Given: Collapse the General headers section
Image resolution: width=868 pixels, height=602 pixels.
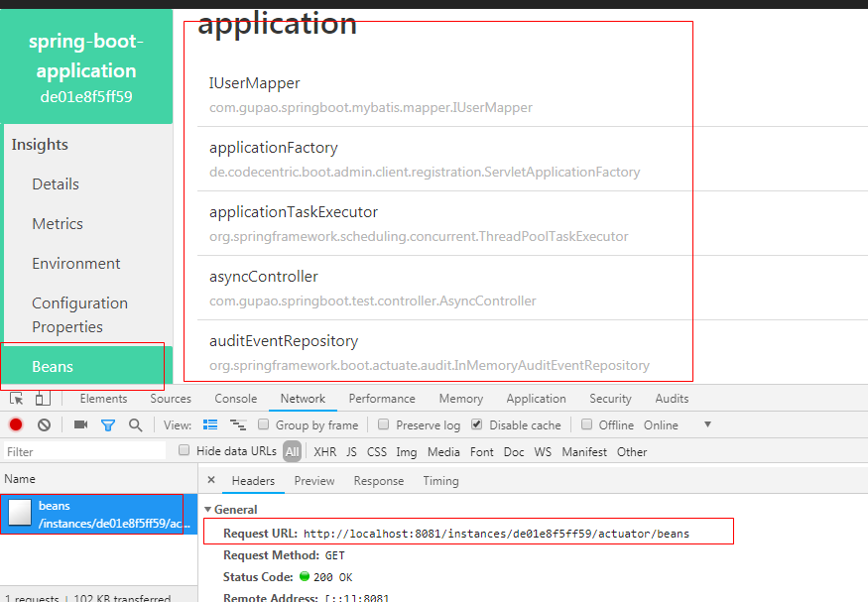Looking at the screenshot, I should click(x=208, y=510).
